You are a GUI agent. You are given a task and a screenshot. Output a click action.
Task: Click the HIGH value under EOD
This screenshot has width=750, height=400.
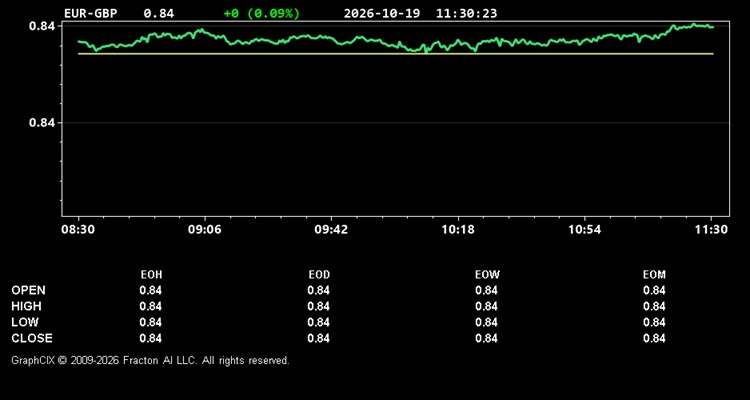tap(319, 306)
